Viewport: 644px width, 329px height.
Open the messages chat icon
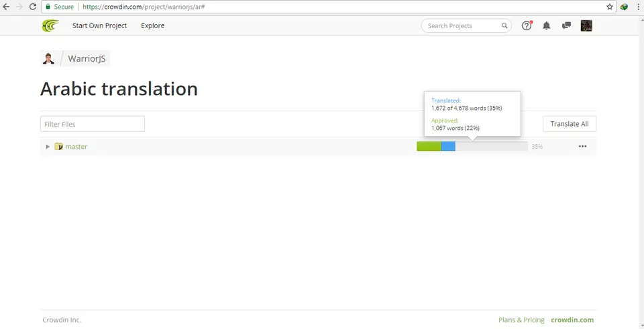(566, 25)
